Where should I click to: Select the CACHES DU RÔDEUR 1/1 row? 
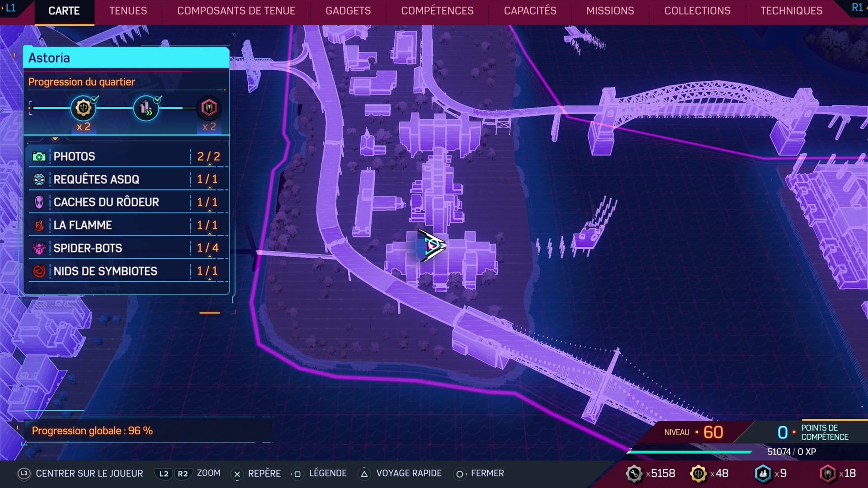(x=127, y=202)
